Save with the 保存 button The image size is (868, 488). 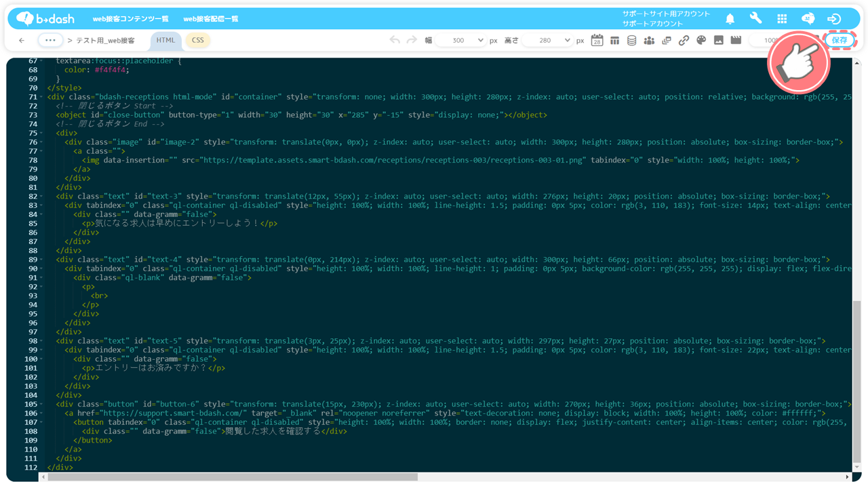click(840, 41)
